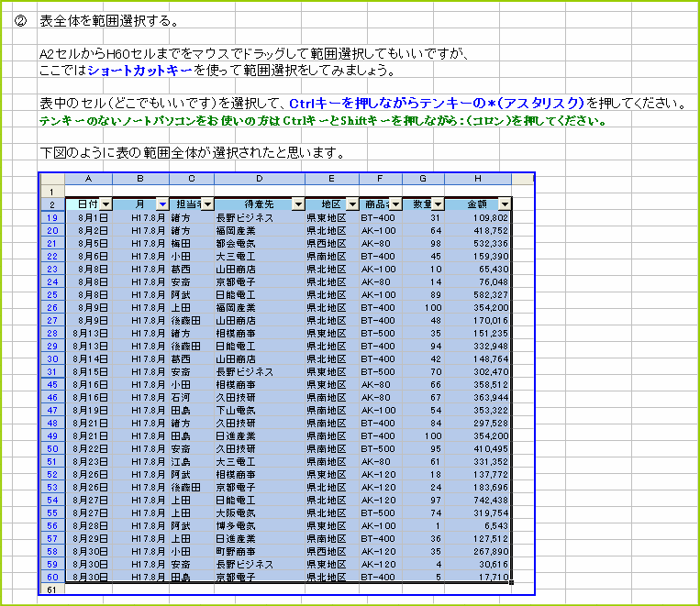
Task: Select row header 2
Action: [52, 204]
